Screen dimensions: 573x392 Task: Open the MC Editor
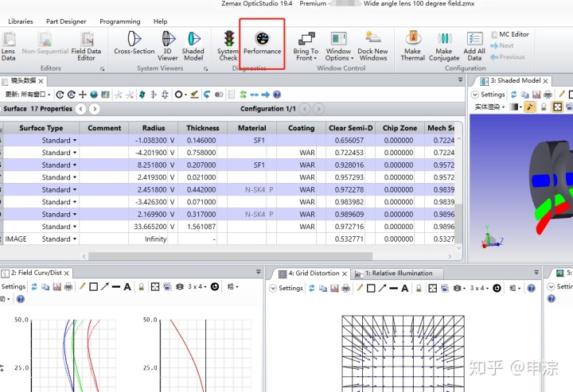pyautogui.click(x=509, y=34)
